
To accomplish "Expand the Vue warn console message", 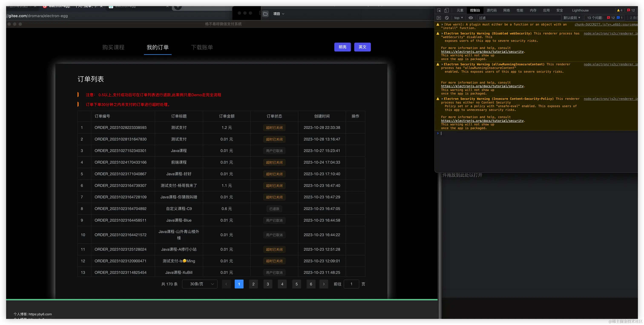I will [442, 24].
